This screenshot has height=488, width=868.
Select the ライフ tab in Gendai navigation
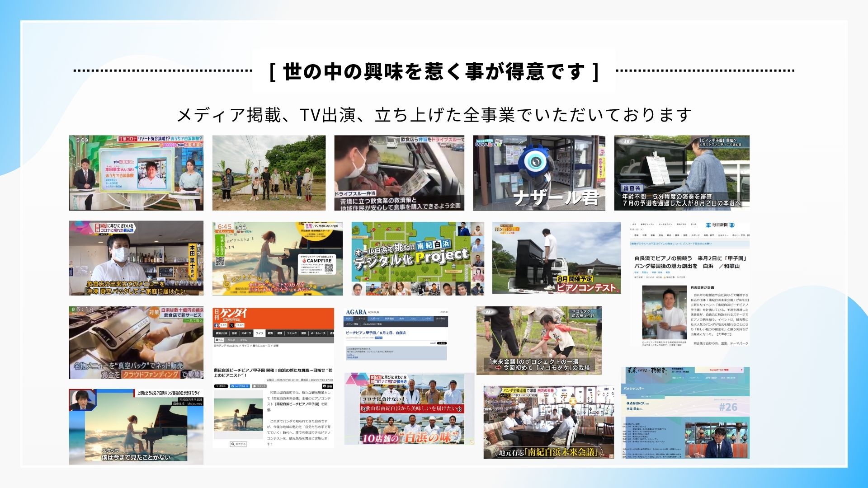coord(259,333)
